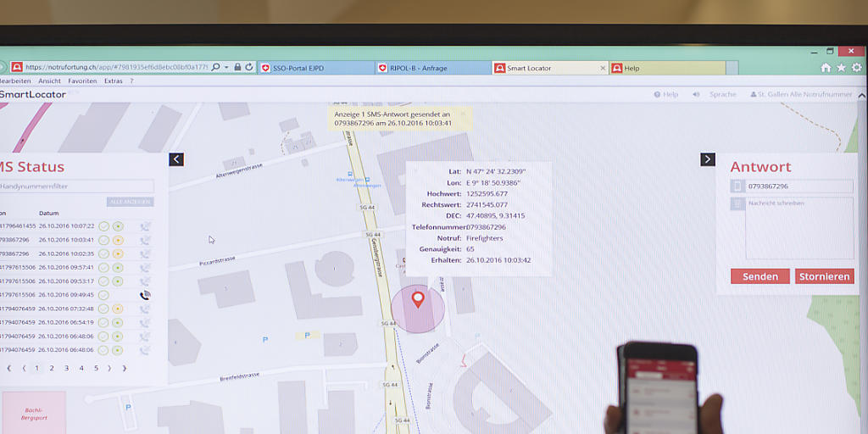
Task: Go to page 4 of SMS results
Action: (x=81, y=368)
